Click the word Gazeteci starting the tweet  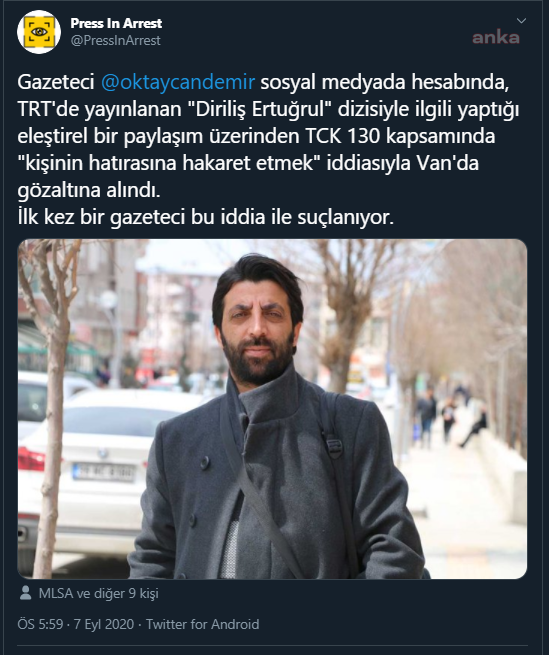(x=56, y=81)
